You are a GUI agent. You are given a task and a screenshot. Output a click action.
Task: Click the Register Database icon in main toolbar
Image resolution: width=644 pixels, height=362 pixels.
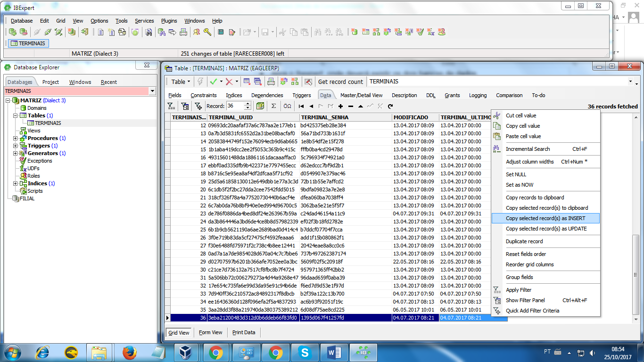click(13, 32)
